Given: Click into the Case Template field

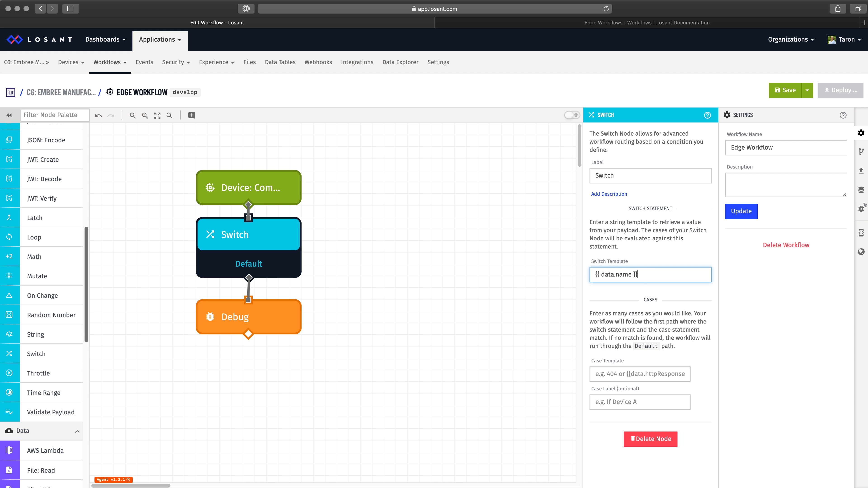Looking at the screenshot, I should click(639, 374).
